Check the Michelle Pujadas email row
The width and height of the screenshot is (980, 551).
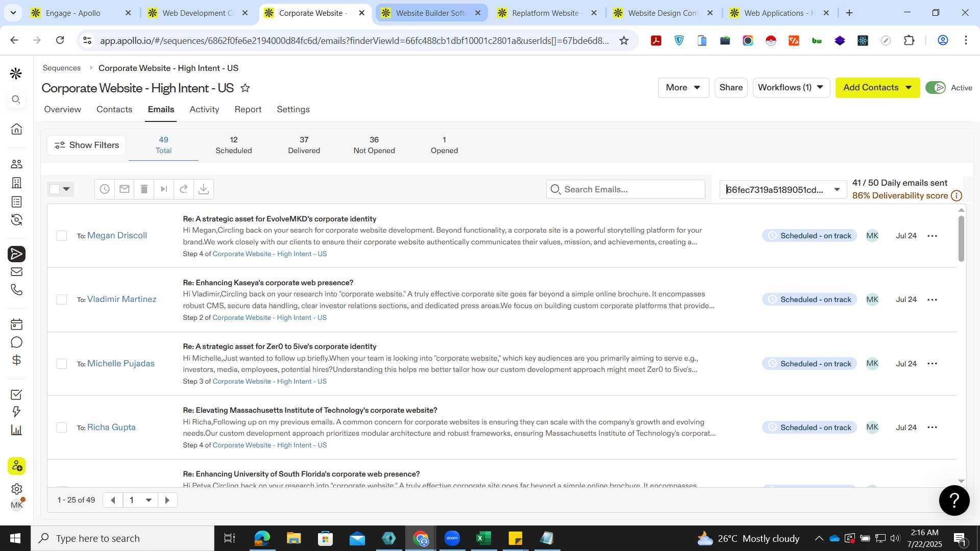[62, 364]
